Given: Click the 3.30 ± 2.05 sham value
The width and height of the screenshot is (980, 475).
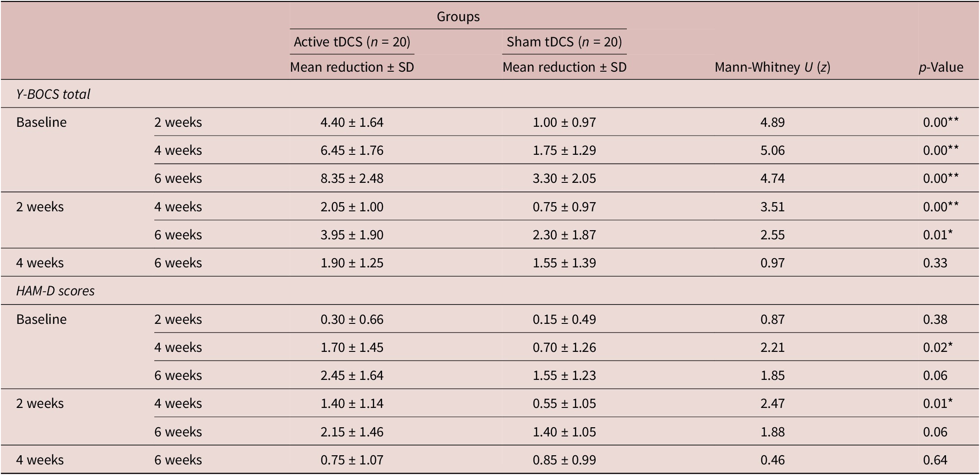Looking at the screenshot, I should 564,178.
